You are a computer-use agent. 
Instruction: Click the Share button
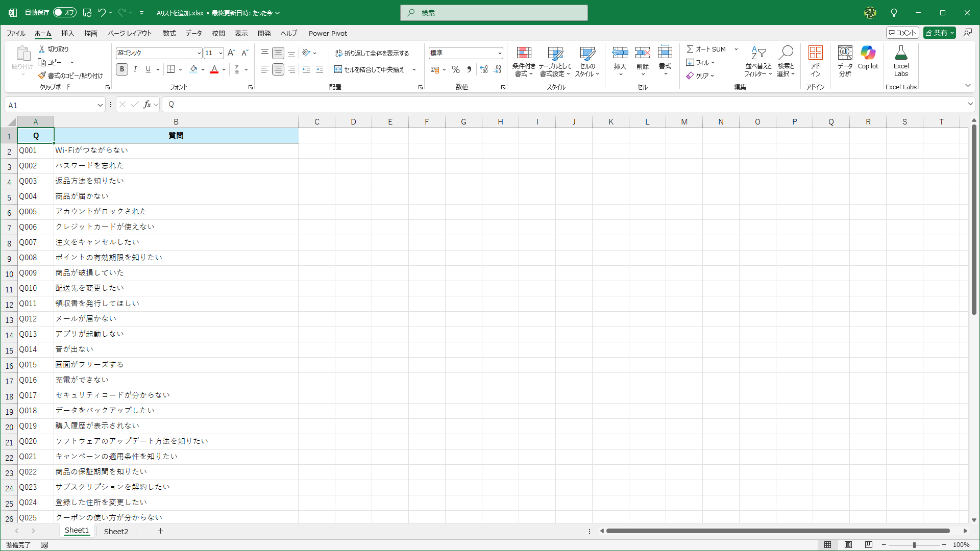937,33
